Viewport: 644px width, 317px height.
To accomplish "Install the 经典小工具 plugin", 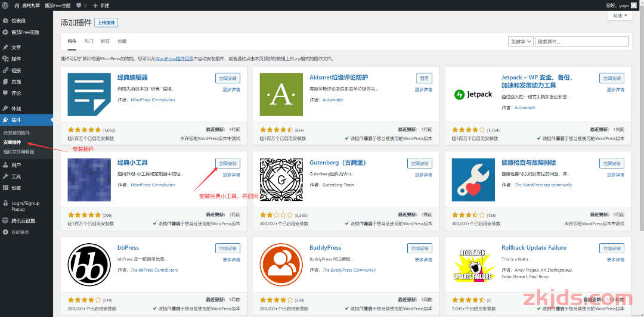I will pos(228,163).
